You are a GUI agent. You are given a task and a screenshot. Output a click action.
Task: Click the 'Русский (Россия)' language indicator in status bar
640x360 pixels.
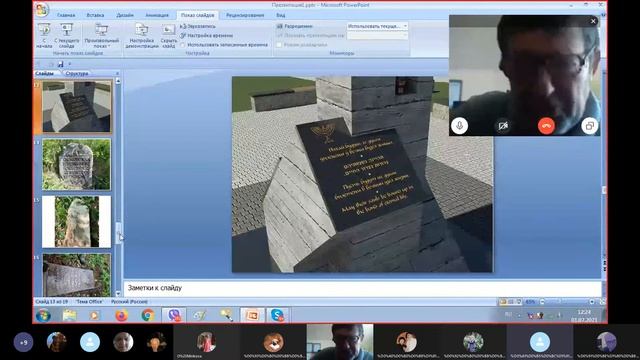click(129, 302)
